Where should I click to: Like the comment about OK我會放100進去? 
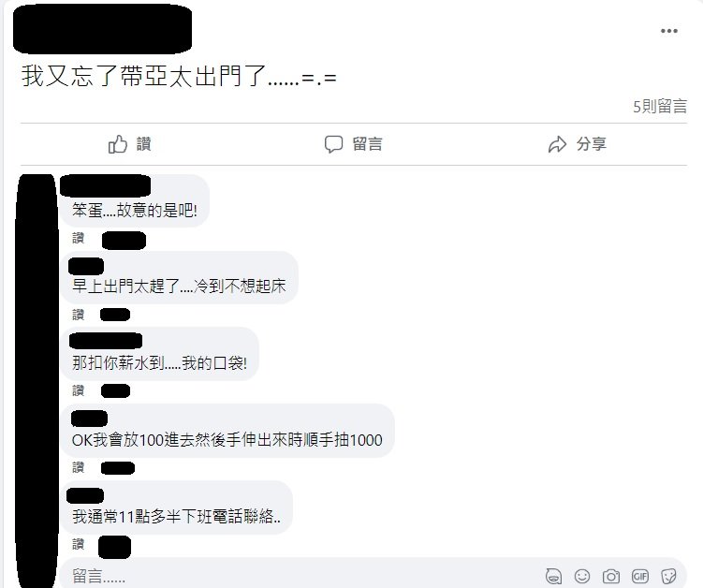(78, 467)
